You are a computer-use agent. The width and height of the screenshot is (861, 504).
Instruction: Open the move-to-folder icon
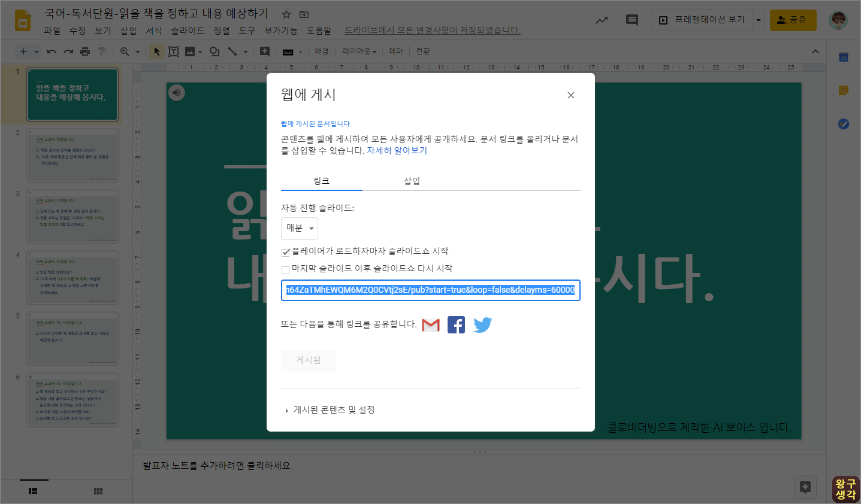[304, 14]
